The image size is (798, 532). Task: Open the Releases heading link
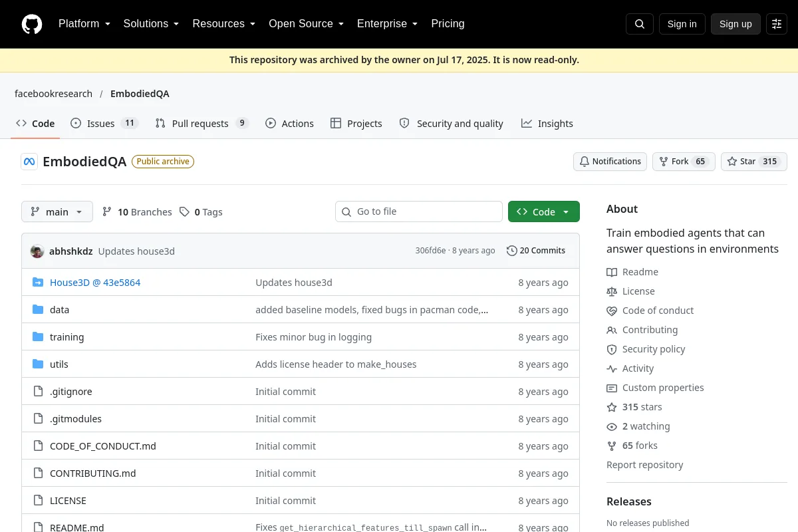point(629,501)
